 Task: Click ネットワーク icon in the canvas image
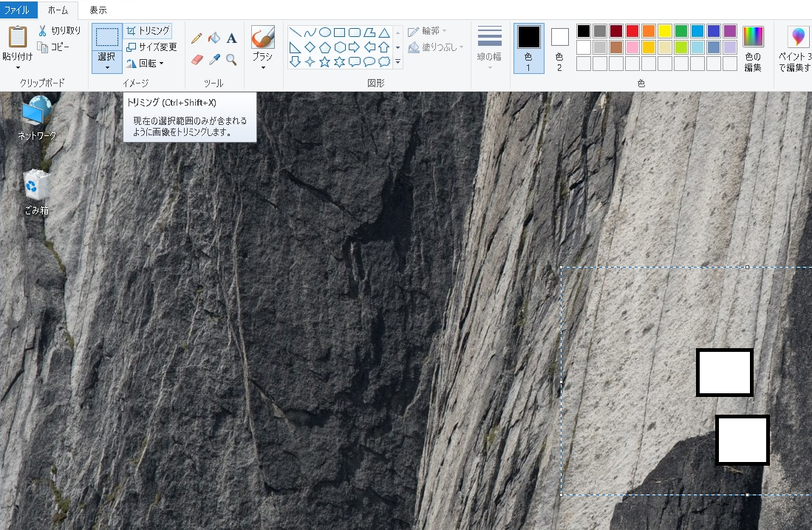pyautogui.click(x=37, y=118)
